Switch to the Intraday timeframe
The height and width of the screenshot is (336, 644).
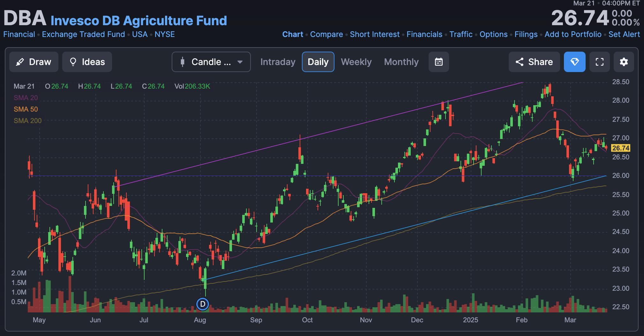click(278, 62)
